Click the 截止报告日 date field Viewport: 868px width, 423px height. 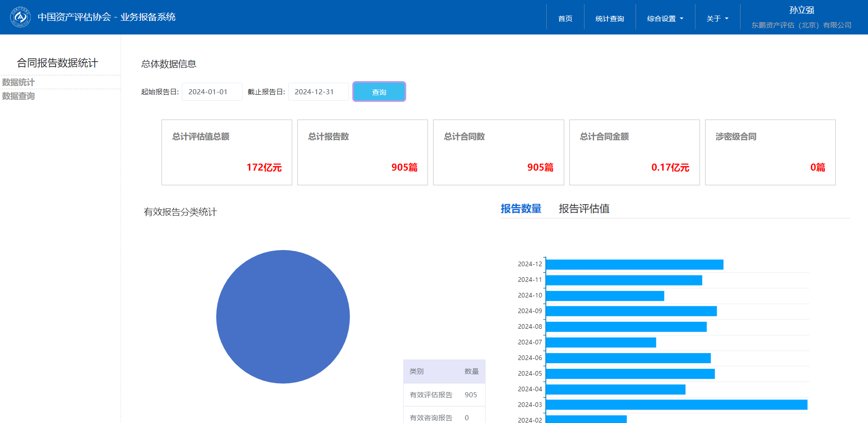click(x=318, y=92)
